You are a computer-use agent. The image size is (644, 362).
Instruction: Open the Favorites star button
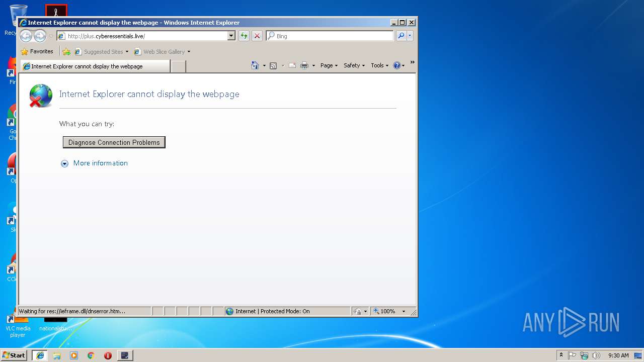[37, 51]
